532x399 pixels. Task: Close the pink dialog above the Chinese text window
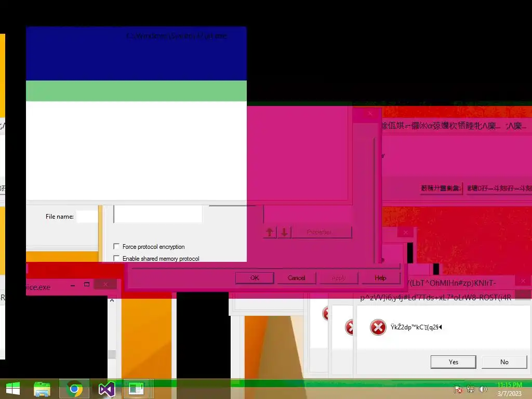[x=370, y=113]
